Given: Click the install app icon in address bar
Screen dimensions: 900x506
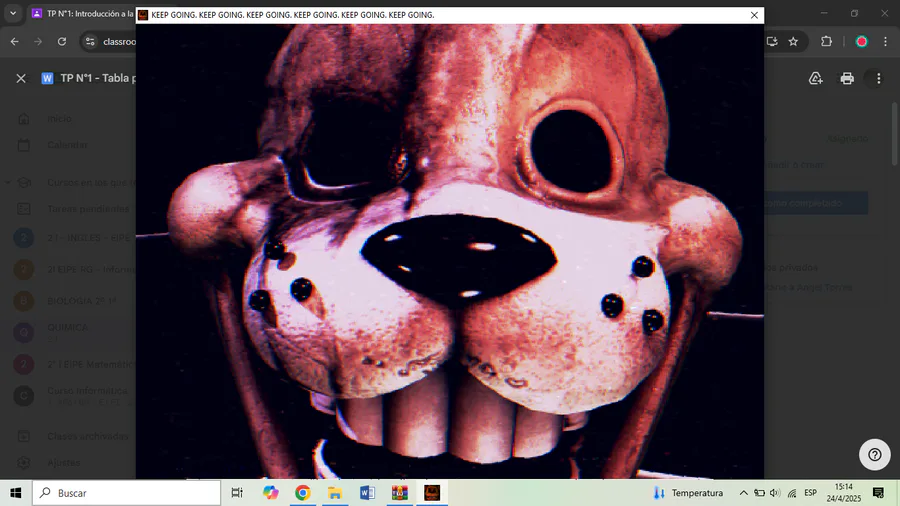Looking at the screenshot, I should click(x=772, y=41).
